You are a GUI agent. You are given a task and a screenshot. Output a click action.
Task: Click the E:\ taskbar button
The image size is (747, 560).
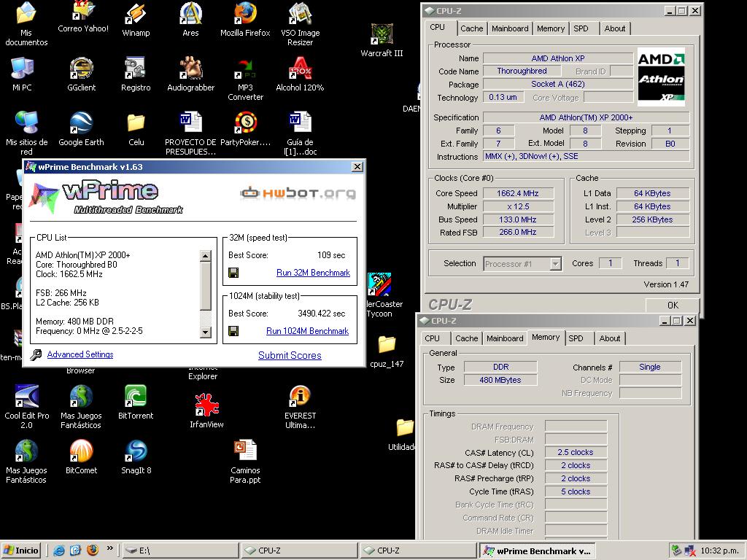point(181,551)
